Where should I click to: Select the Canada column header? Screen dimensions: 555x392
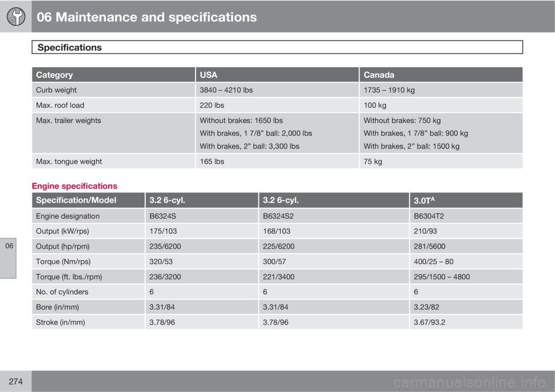[x=441, y=75]
